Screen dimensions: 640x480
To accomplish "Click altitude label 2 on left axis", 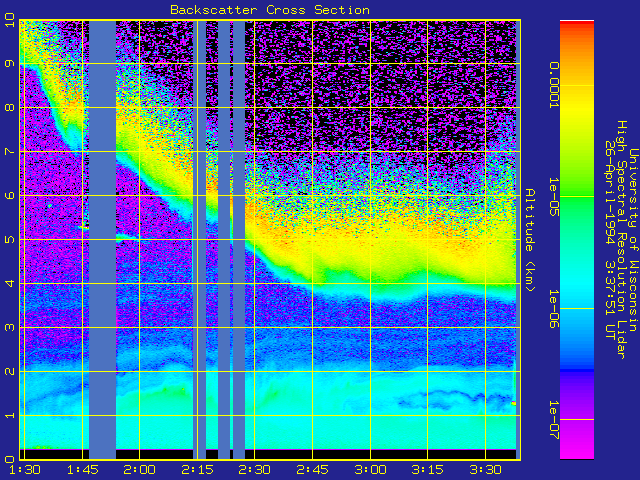I will pos(10,371).
